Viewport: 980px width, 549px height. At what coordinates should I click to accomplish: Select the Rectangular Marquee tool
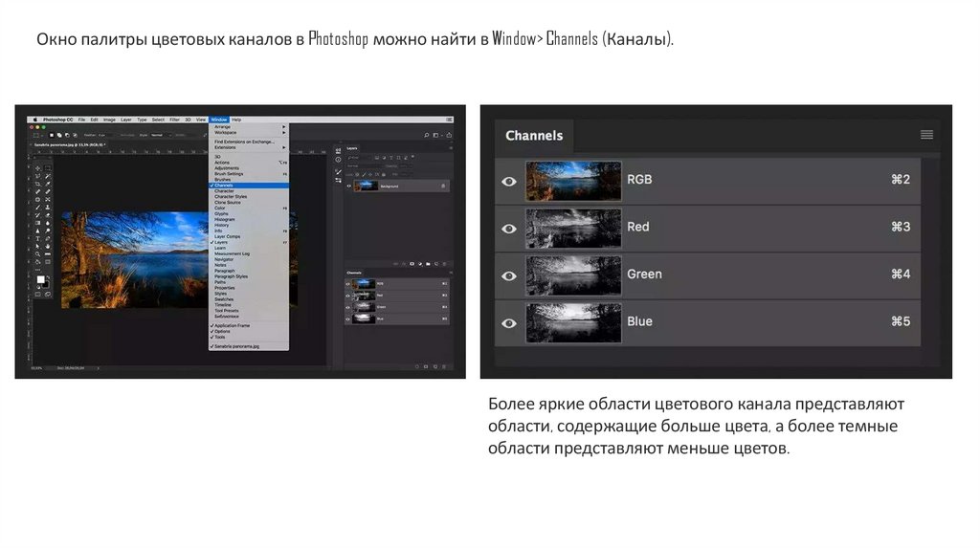pos(48,168)
